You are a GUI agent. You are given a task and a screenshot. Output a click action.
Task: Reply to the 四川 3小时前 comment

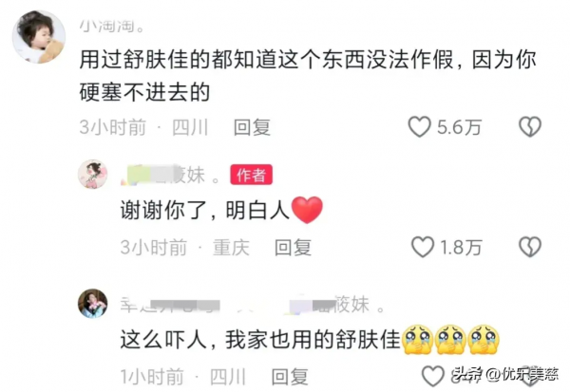(x=252, y=127)
